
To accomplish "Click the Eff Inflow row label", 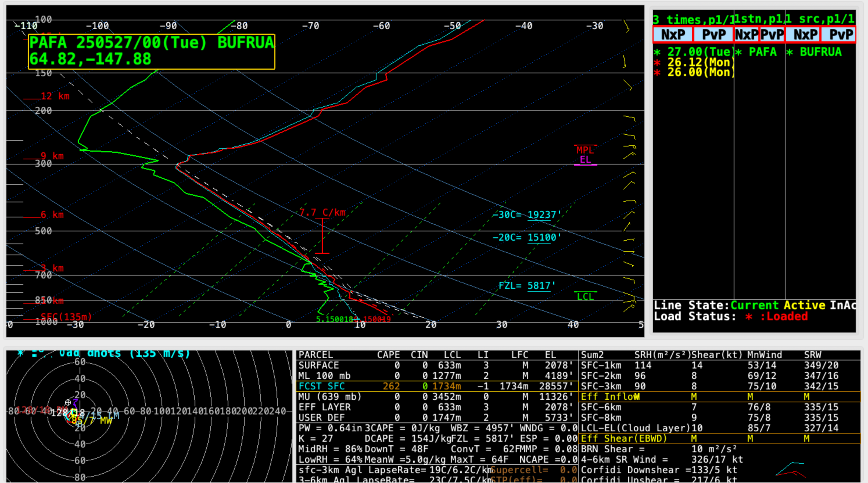I will pos(610,397).
